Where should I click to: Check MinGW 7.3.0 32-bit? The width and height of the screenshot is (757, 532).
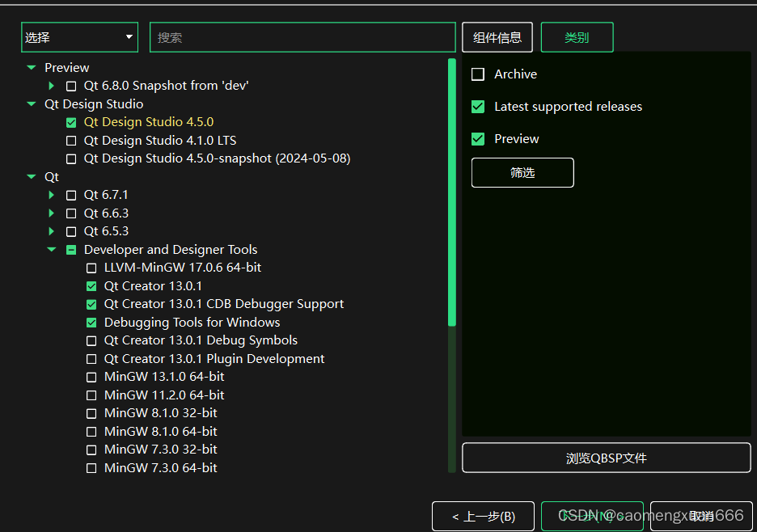[x=91, y=450]
